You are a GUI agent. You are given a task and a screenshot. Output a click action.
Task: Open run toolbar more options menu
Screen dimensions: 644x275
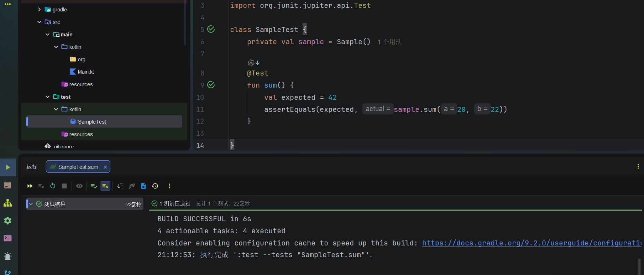pos(169,186)
